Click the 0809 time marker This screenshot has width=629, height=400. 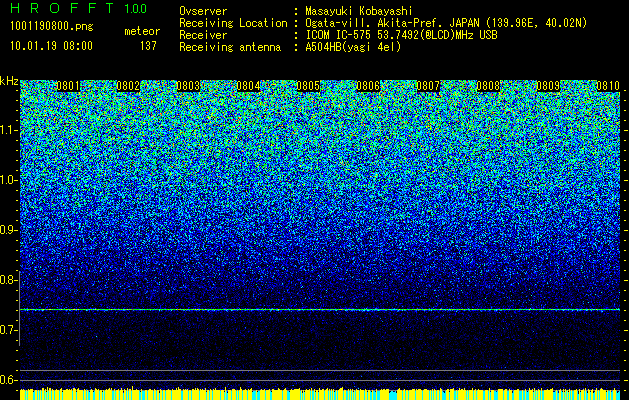[x=548, y=86]
